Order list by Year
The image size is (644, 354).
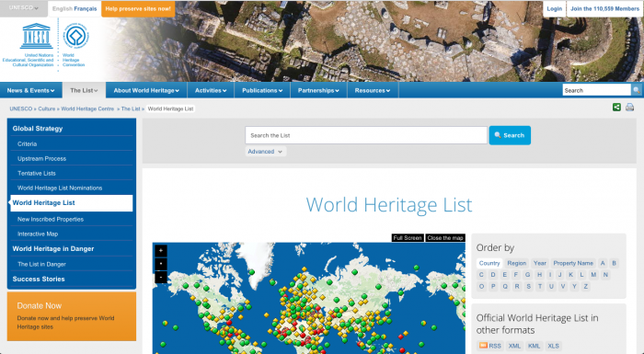[540, 263]
